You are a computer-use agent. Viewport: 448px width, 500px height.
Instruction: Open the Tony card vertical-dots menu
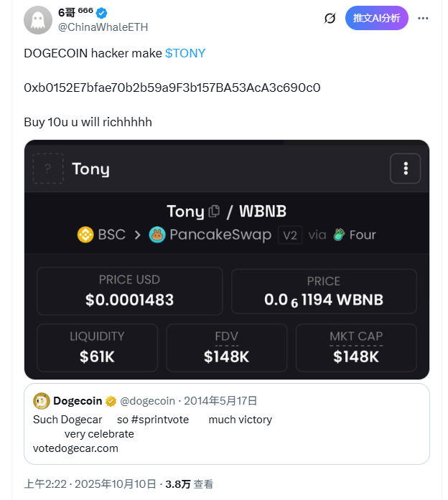[406, 169]
